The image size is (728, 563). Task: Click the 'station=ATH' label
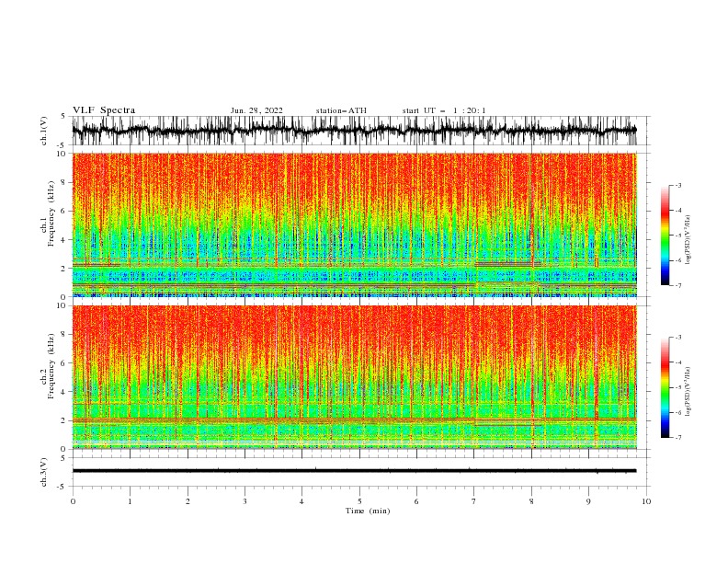pyautogui.click(x=341, y=110)
